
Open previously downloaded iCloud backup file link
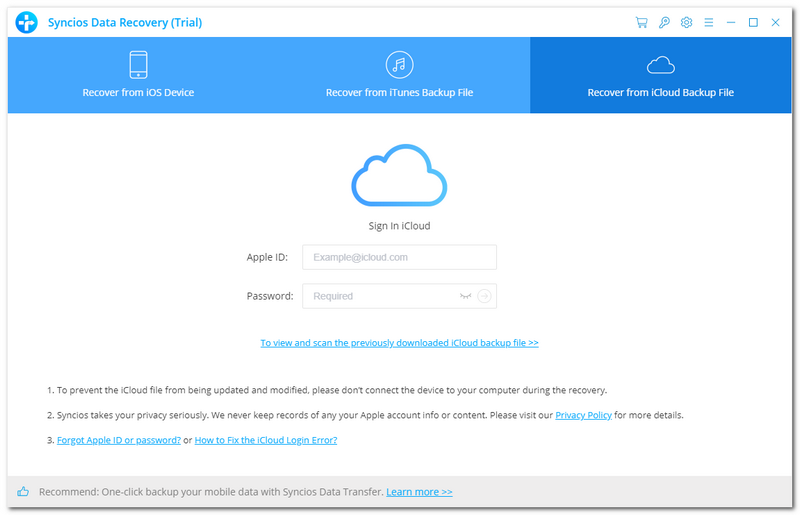click(x=399, y=342)
